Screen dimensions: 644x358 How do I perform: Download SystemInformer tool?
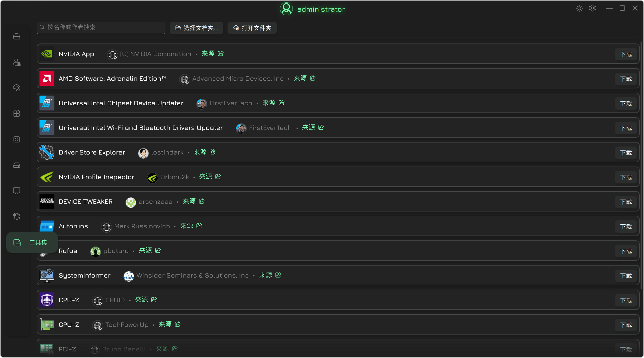[x=626, y=276]
